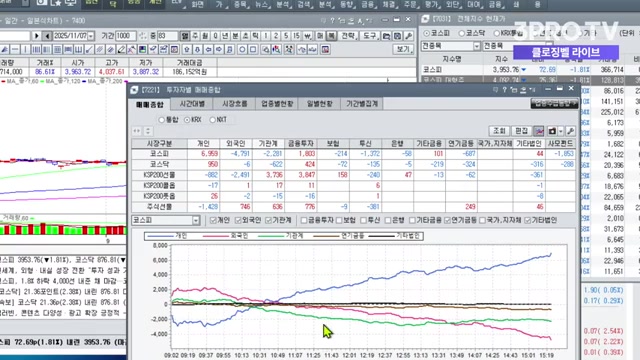Select the 년 yearly period button
Viewport: 640px width, 360px height.
click(225, 36)
